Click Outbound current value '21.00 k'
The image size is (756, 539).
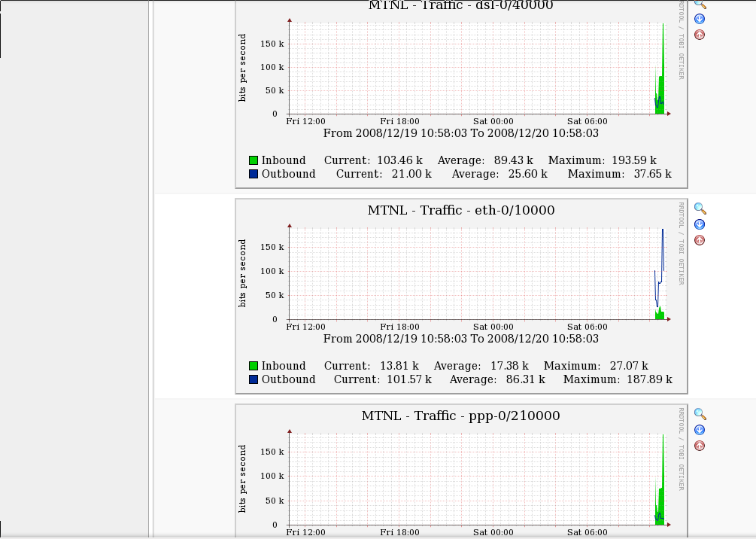(x=411, y=174)
